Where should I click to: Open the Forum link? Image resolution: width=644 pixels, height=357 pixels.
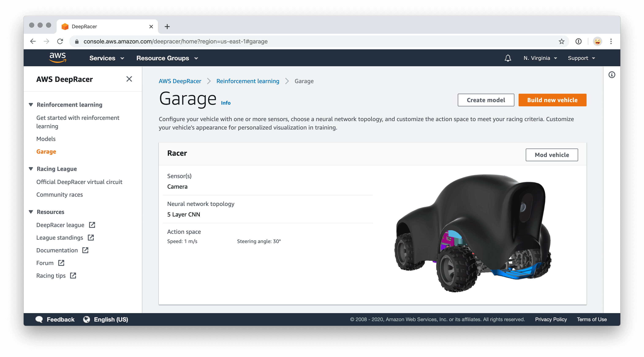(x=45, y=263)
